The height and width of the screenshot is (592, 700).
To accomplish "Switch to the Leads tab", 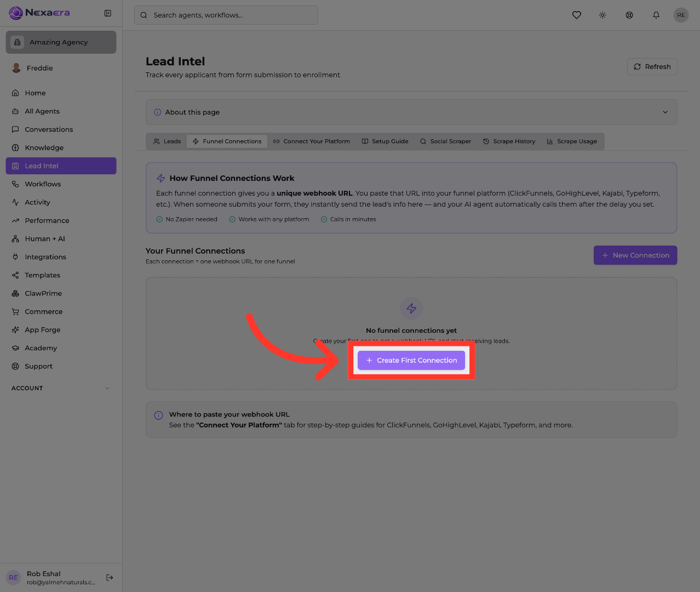I will (x=167, y=141).
